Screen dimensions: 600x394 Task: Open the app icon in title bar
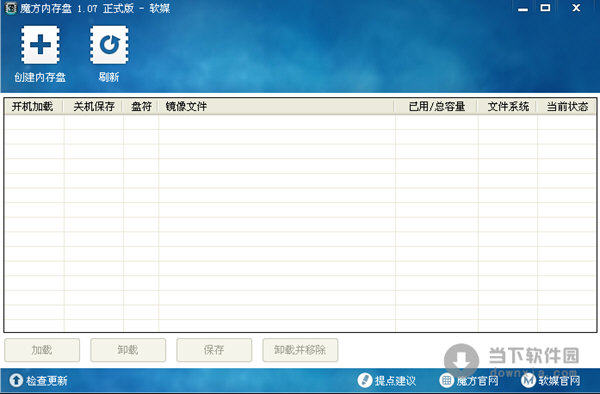point(11,8)
